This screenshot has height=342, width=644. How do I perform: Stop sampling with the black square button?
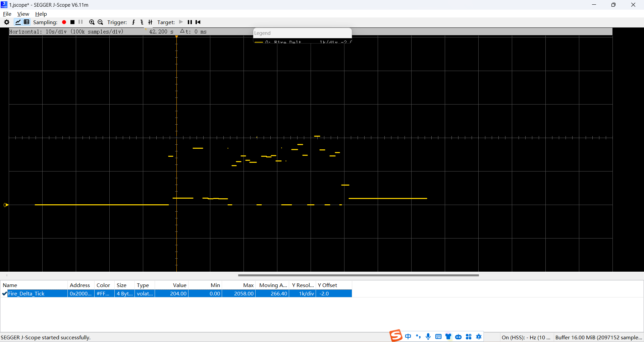72,22
